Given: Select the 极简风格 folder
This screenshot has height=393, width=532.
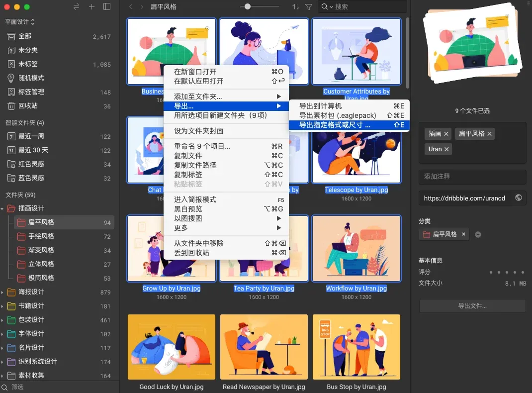Looking at the screenshot, I should pos(64,278).
